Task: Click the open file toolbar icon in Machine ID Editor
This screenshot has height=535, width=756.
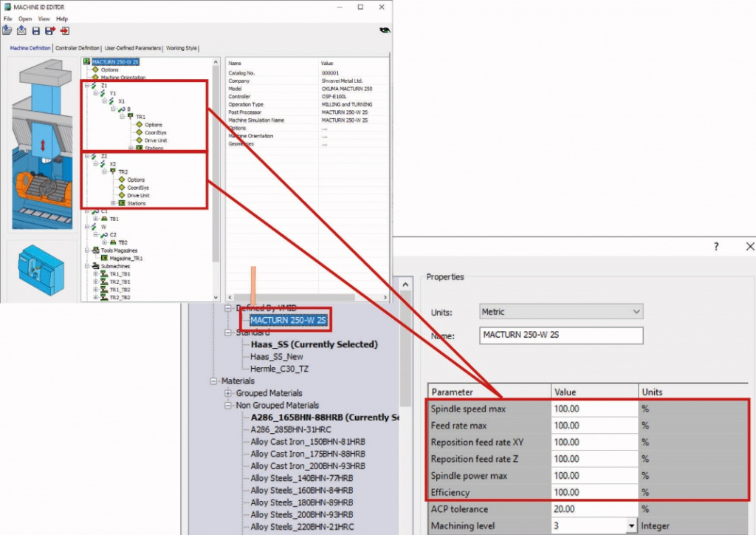Action: pyautogui.click(x=7, y=30)
